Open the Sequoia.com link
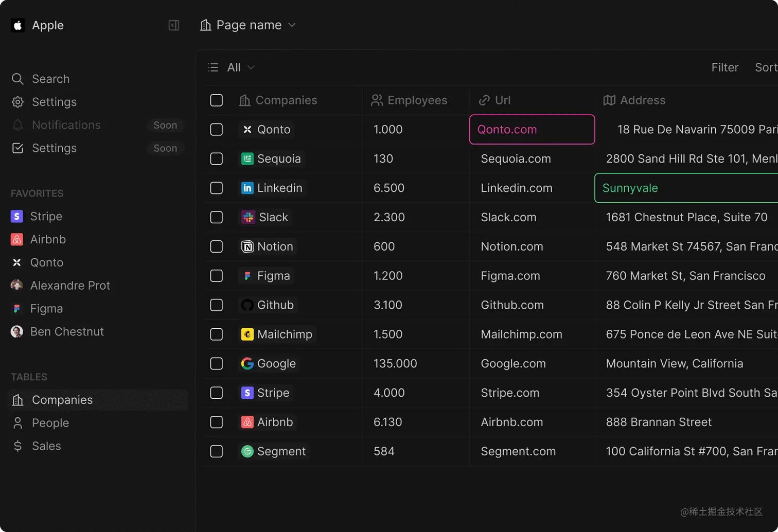778x532 pixels. coord(516,159)
